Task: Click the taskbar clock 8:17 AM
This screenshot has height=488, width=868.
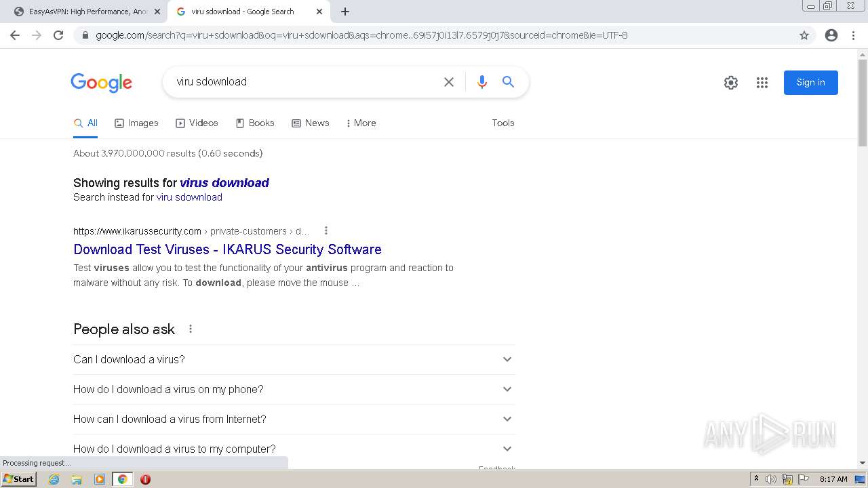Action: pyautogui.click(x=833, y=479)
